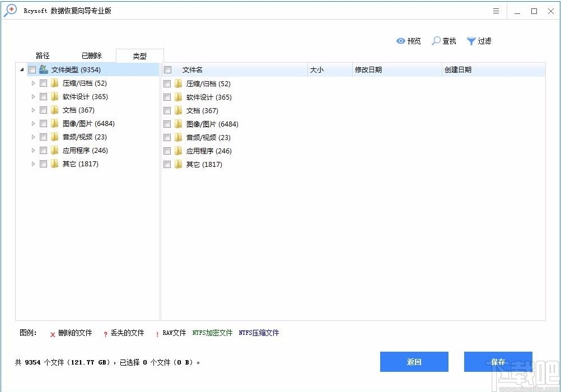Check 压缩/归档 (52) in the file list
Screen dimensions: 561x392
pyautogui.click(x=167, y=83)
